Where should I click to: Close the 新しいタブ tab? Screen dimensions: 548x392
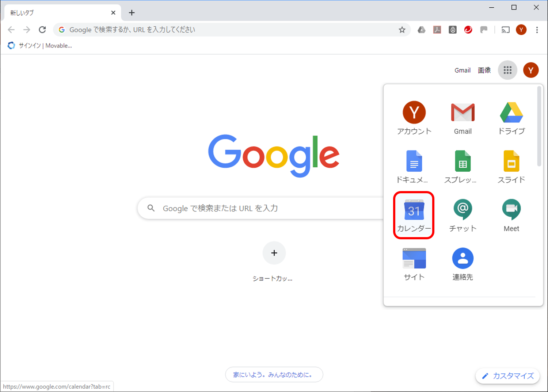pos(113,13)
